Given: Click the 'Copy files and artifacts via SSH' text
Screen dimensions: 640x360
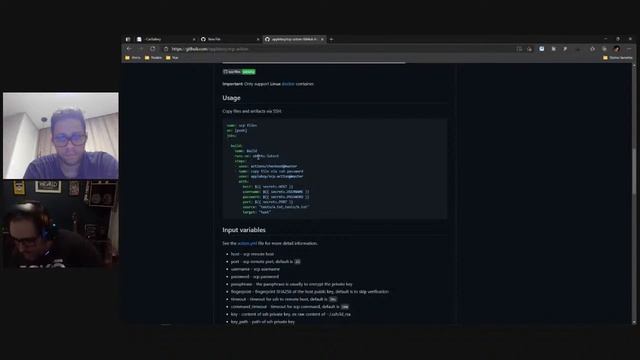Looking at the screenshot, I should click(252, 111).
